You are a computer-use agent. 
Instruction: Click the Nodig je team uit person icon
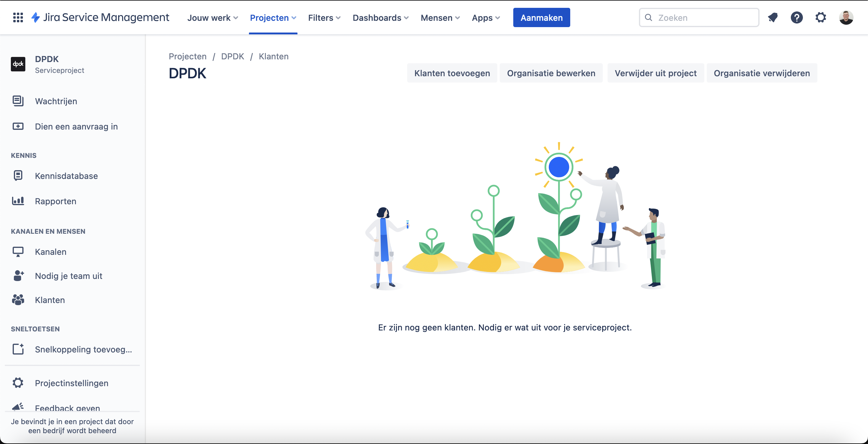pyautogui.click(x=18, y=276)
